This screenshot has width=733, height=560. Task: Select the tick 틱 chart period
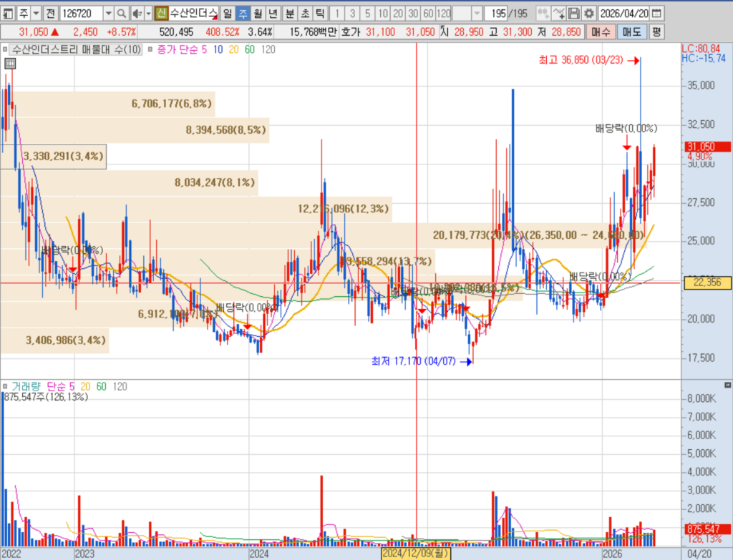[x=320, y=13]
